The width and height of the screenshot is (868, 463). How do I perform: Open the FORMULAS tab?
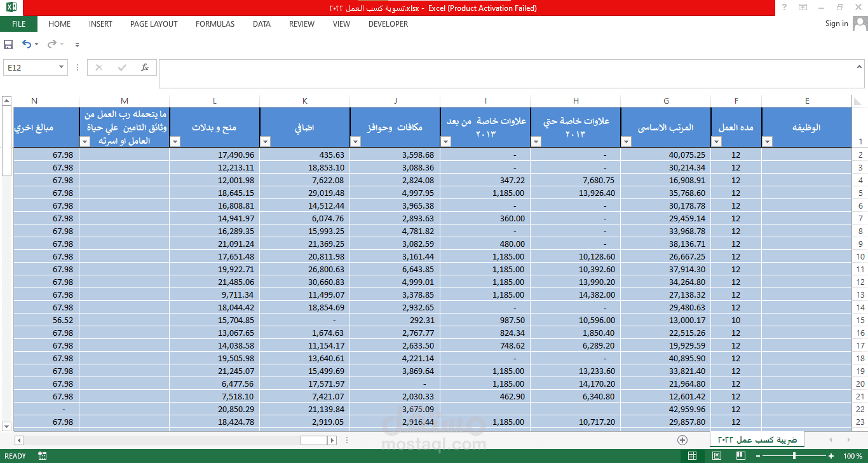pos(215,24)
